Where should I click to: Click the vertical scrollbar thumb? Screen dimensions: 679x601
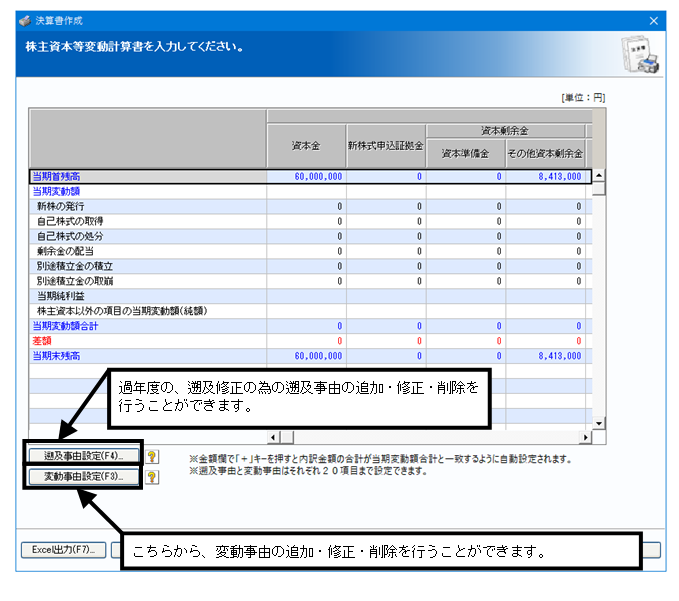[599, 188]
